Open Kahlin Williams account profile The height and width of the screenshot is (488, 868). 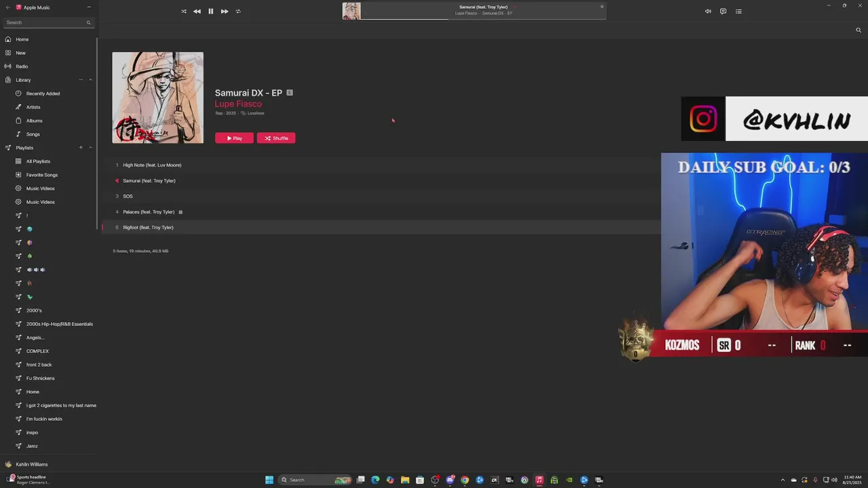pyautogui.click(x=31, y=464)
